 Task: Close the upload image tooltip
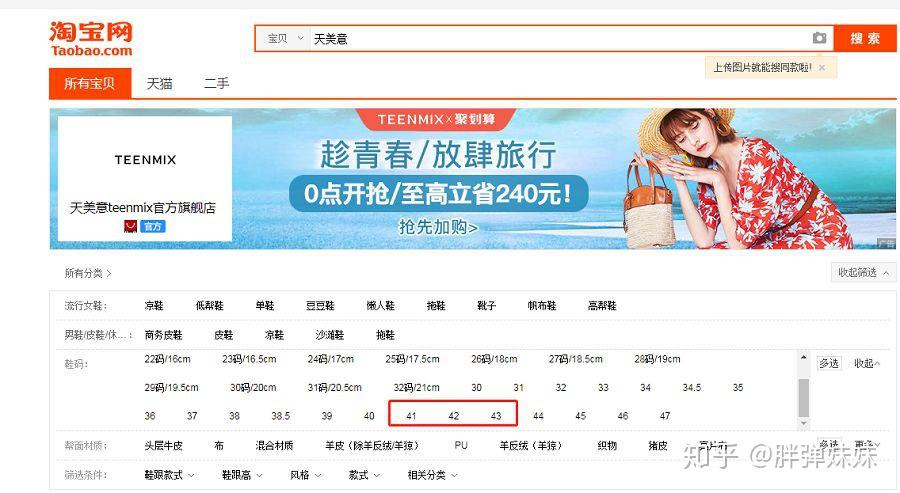pyautogui.click(x=822, y=68)
